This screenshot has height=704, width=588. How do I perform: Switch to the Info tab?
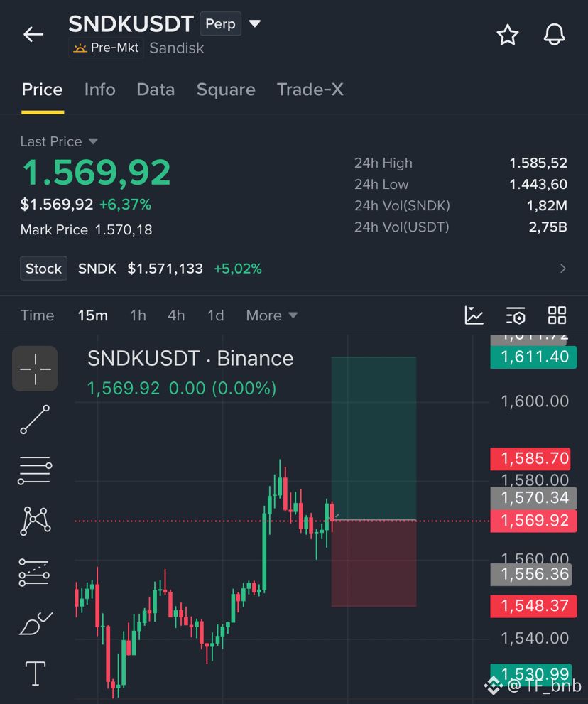coord(99,90)
